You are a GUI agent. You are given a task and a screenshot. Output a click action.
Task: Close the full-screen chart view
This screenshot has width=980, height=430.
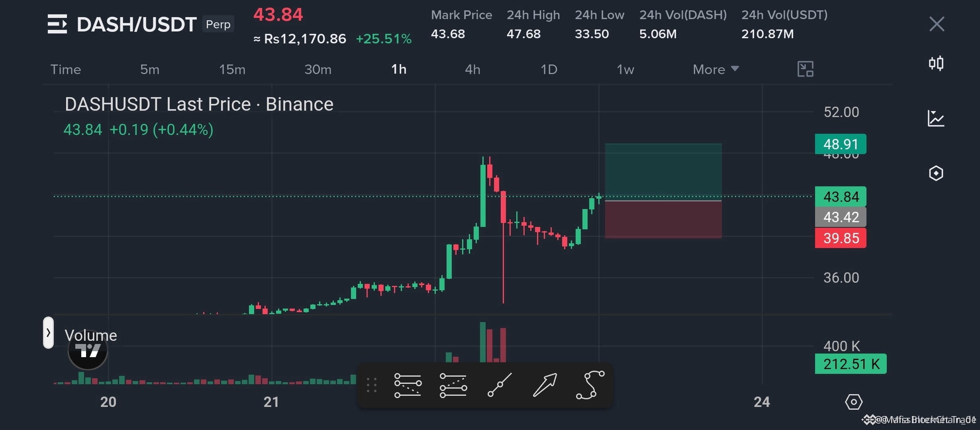tap(937, 24)
